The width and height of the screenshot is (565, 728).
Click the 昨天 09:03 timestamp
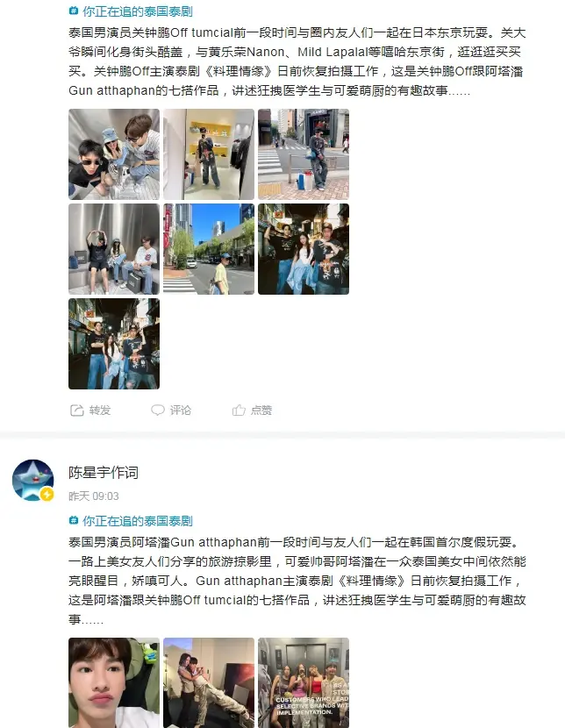(94, 496)
